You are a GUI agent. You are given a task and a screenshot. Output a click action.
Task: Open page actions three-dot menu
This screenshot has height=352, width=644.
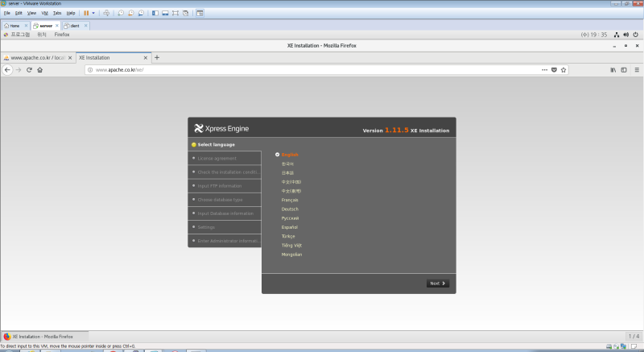tap(545, 70)
